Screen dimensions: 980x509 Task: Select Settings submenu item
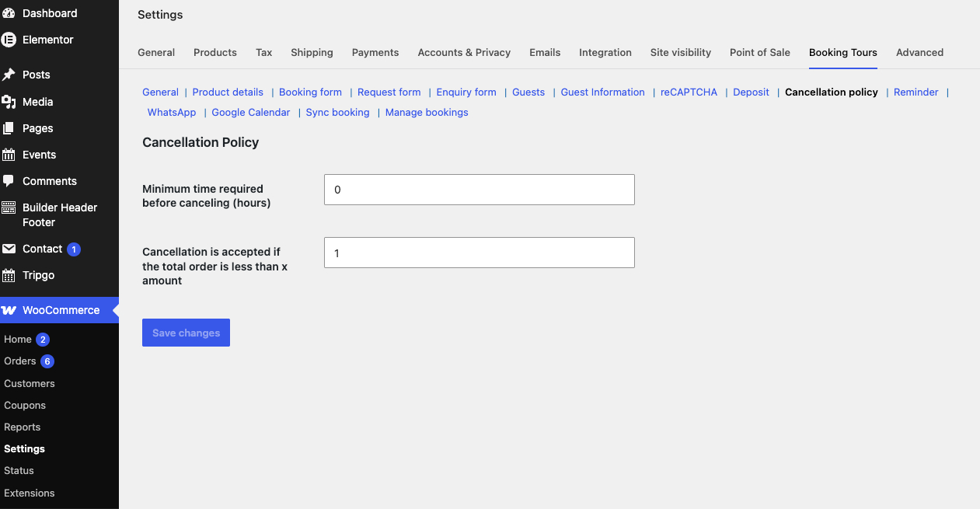[x=25, y=448]
